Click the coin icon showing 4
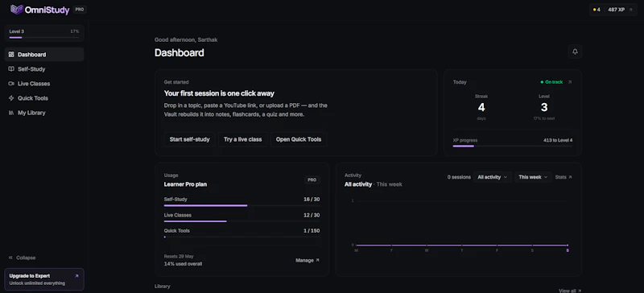Image resolution: width=644 pixels, height=293 pixels. pos(594,10)
